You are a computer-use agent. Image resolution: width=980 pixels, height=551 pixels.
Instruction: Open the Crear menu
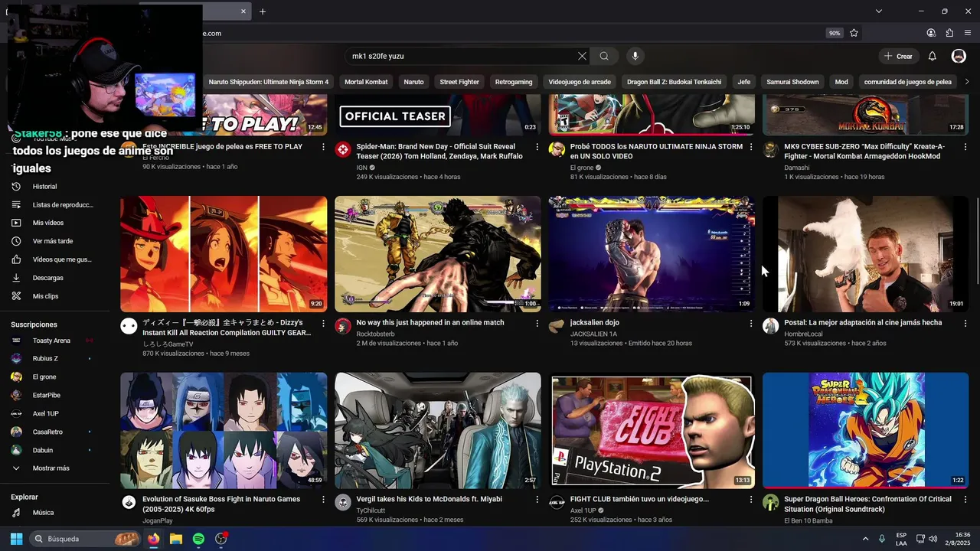897,56
